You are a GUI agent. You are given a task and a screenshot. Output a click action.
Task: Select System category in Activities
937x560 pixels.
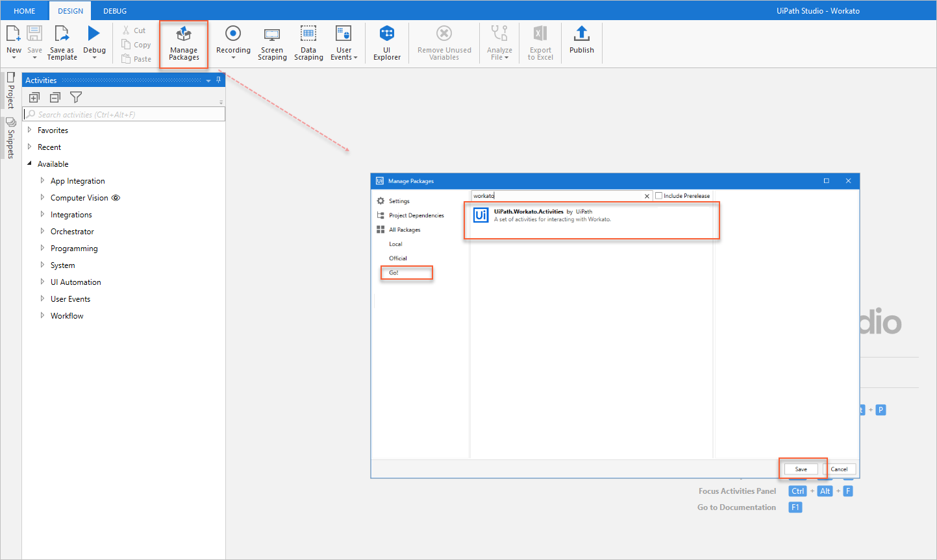click(62, 265)
